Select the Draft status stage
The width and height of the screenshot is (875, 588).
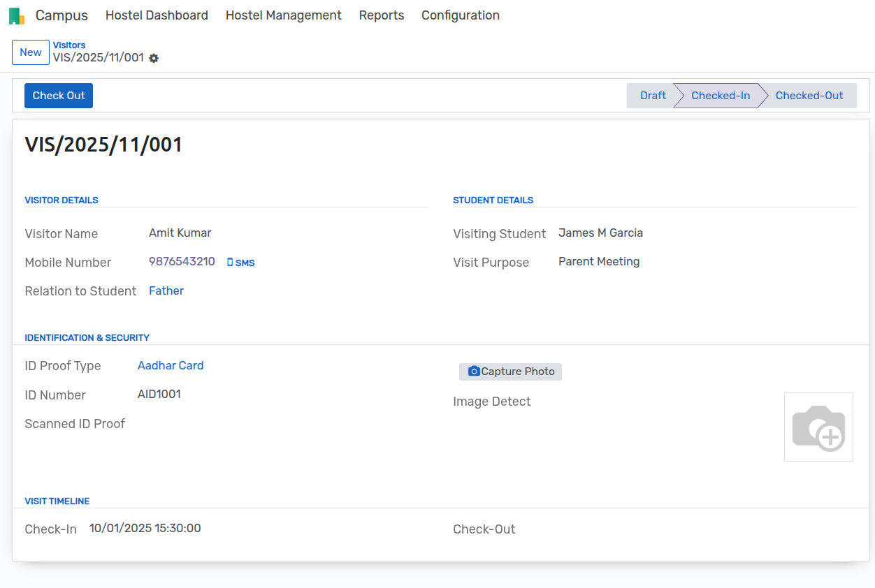click(653, 96)
